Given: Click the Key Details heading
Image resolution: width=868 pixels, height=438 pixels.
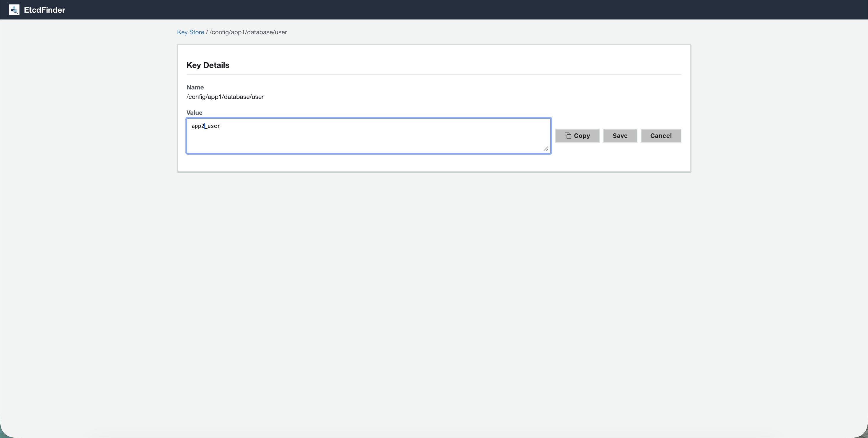Looking at the screenshot, I should coord(208,65).
